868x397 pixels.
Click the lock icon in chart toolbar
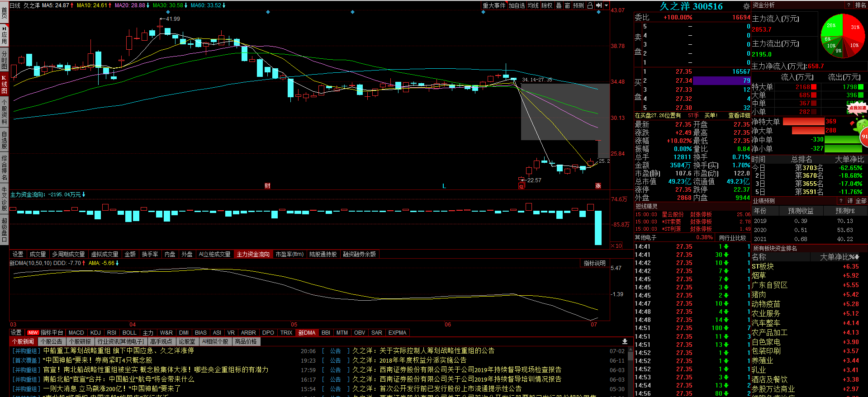[590, 5]
